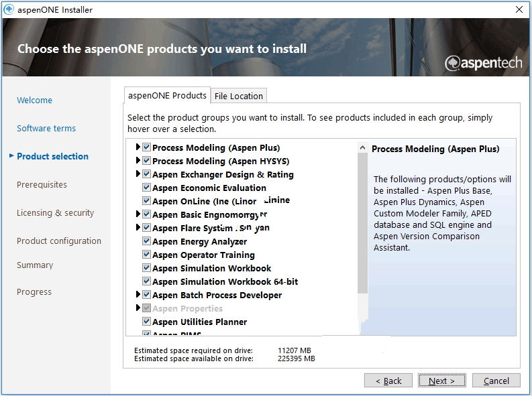The image size is (532, 396).
Task: Select Aspen Utilities Planner row text
Action: pyautogui.click(x=199, y=322)
